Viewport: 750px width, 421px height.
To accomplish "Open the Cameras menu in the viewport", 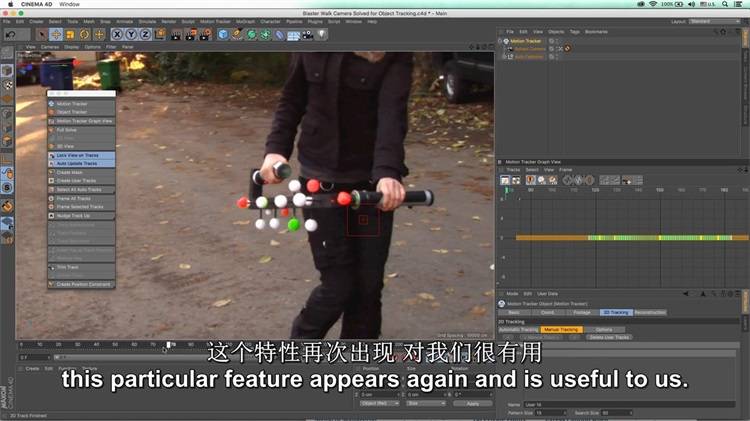I will click(49, 47).
